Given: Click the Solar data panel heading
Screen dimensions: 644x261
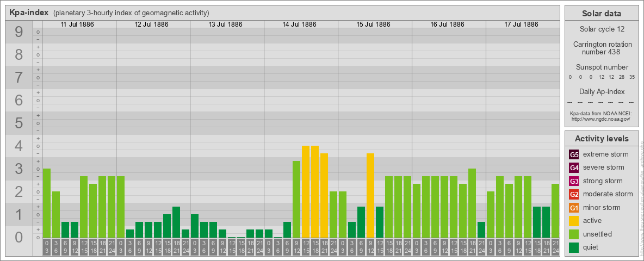Looking at the screenshot, I should coord(602,14).
